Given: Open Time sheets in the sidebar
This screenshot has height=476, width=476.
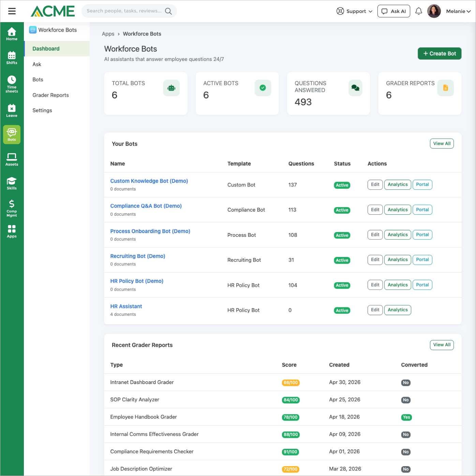Looking at the screenshot, I should click(x=12, y=84).
